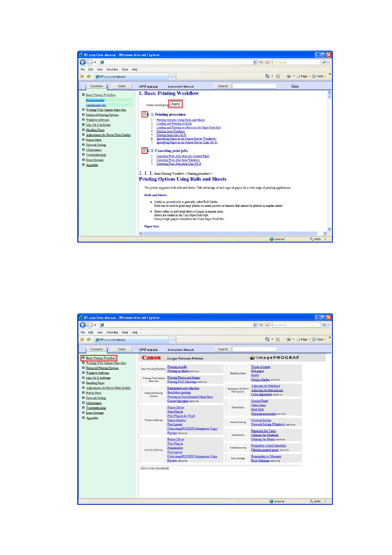Click printer icon in the Basic Printing Workflow window
This screenshot has height=555, width=392.
tap(288, 76)
